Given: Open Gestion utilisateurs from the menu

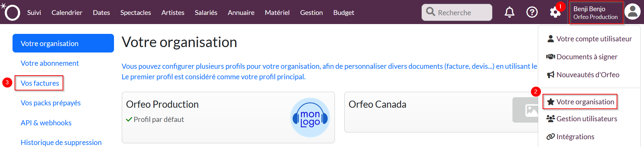Looking at the screenshot, I should tap(586, 119).
